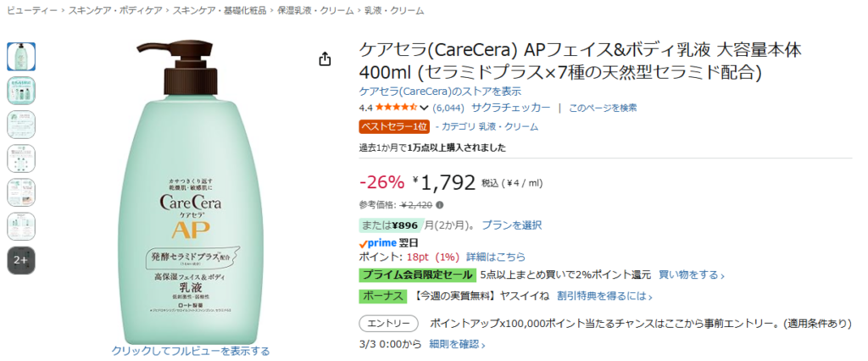Expand the 細則を確認 details chevron
Image resolution: width=868 pixels, height=361 pixels.
click(485, 344)
